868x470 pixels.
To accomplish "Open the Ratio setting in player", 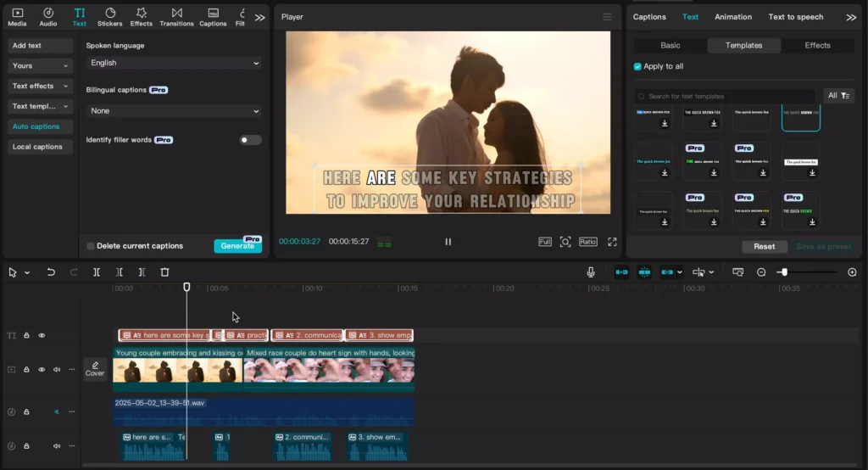I will tap(588, 242).
